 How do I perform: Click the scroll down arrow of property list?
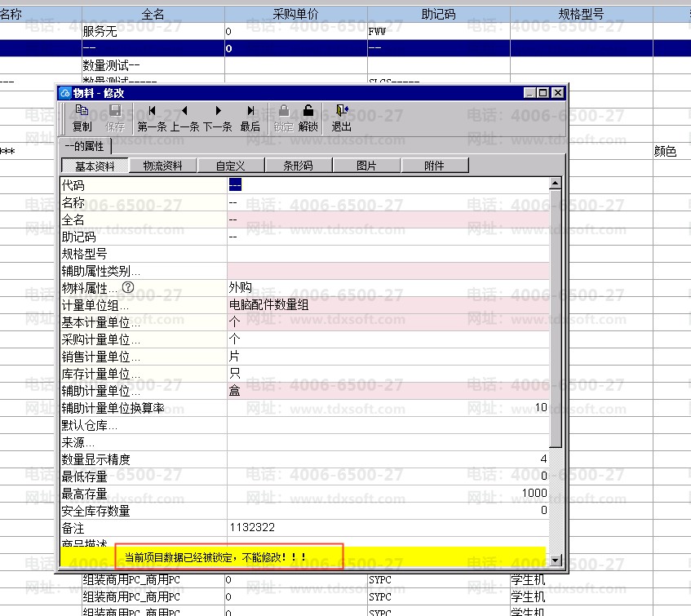pos(556,560)
